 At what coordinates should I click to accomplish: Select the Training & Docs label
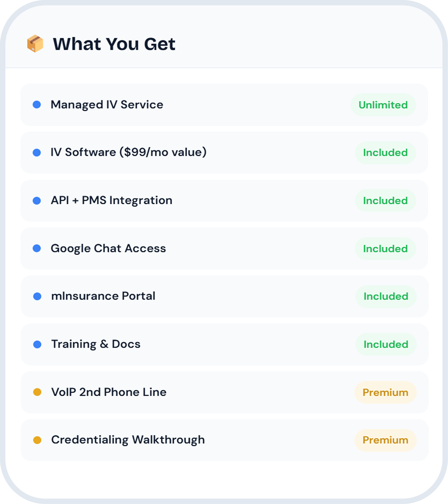[x=96, y=344]
